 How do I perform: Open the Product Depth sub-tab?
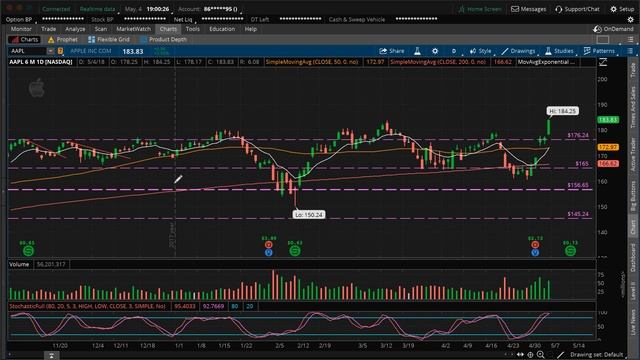(x=163, y=40)
